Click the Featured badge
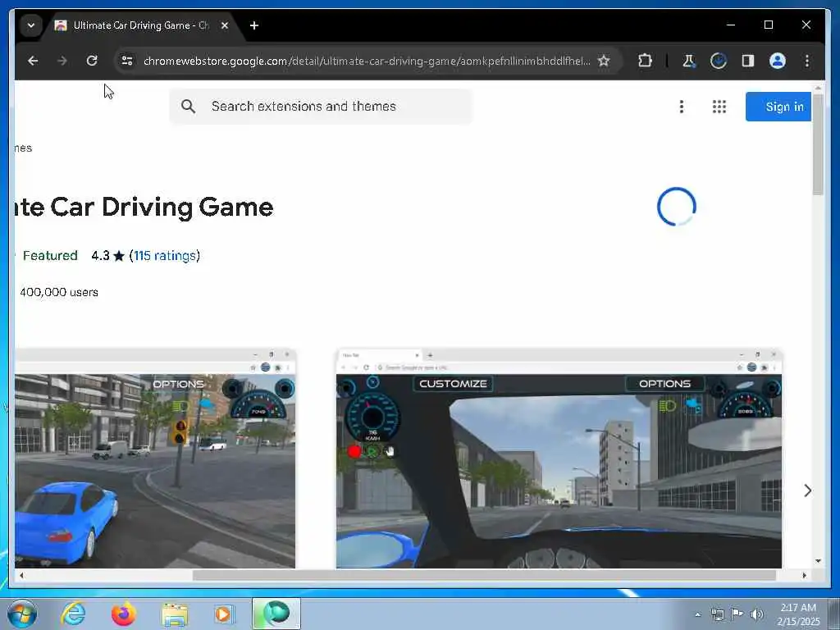 tap(50, 256)
